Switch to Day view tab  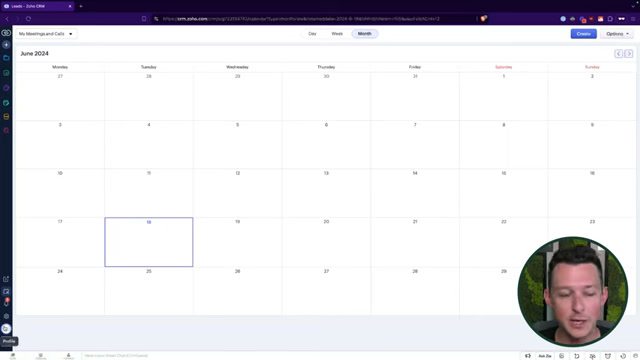[312, 33]
